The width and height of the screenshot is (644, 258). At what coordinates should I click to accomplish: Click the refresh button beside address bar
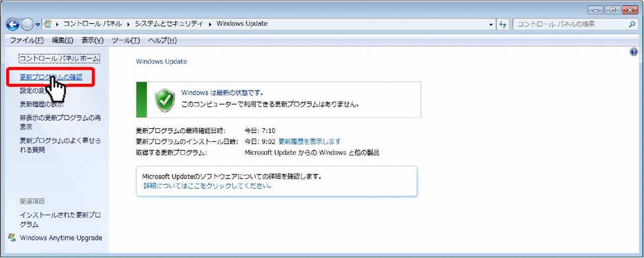tap(504, 24)
